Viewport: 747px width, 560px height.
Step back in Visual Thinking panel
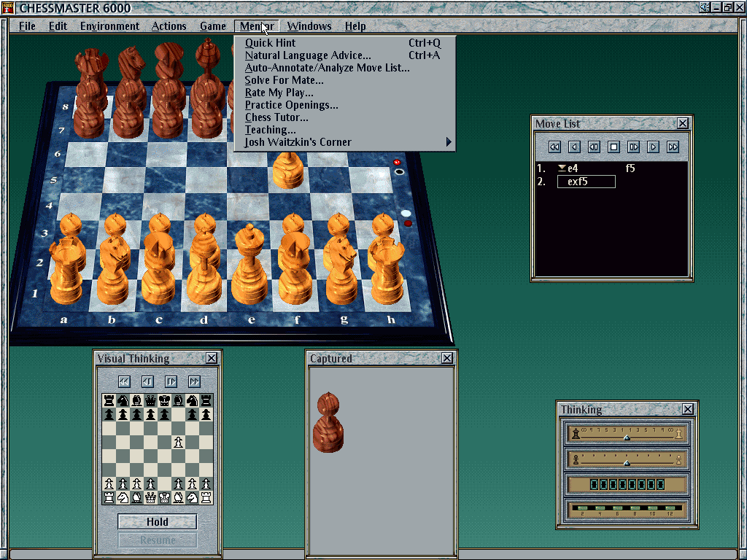tap(147, 381)
